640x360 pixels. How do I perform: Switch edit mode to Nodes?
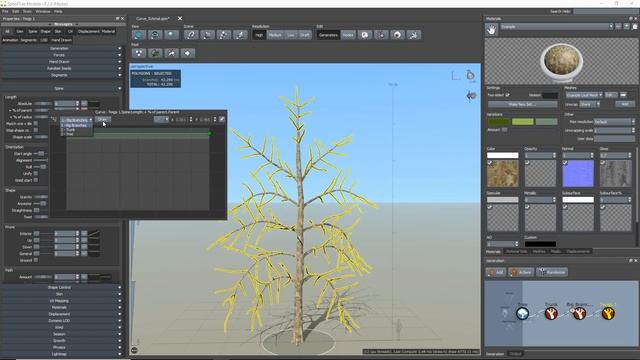[x=348, y=35]
